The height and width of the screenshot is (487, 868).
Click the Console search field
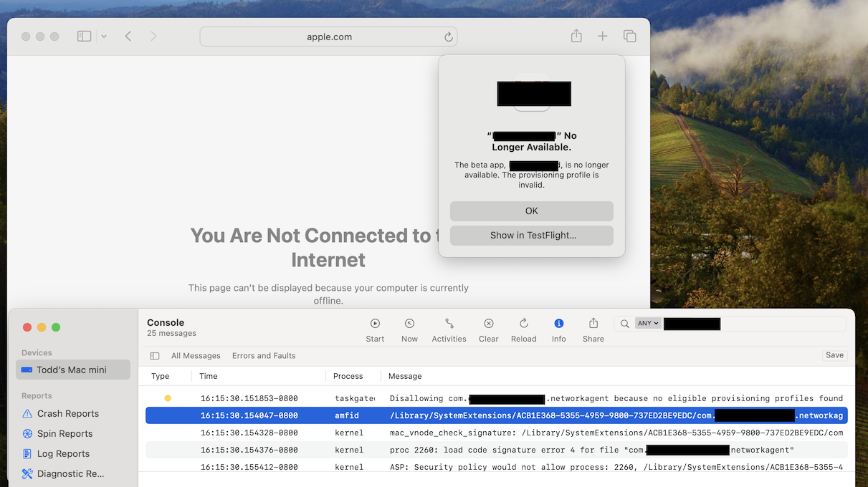coord(730,324)
